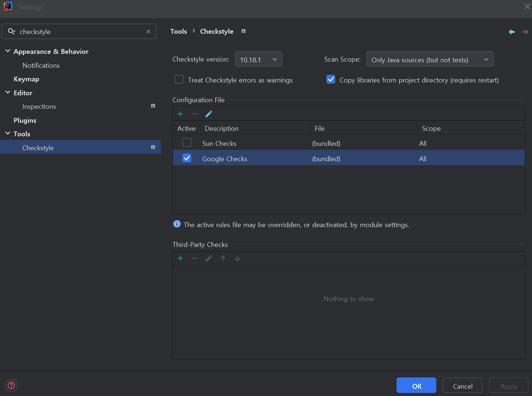Move third-party check down
This screenshot has height=396, width=532.
click(237, 258)
